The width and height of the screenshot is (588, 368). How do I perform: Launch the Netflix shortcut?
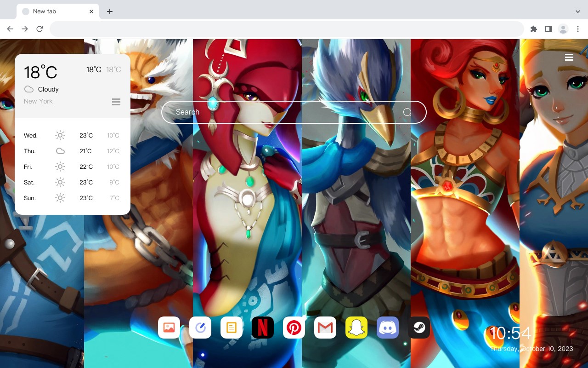tap(263, 328)
